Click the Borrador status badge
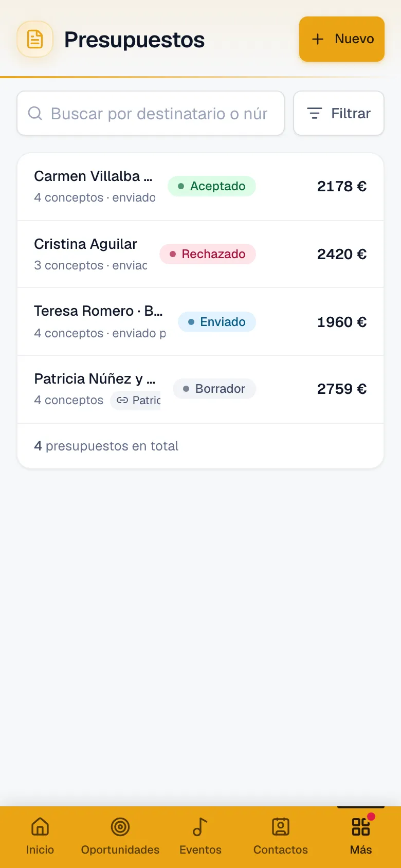This screenshot has width=401, height=868. click(214, 389)
